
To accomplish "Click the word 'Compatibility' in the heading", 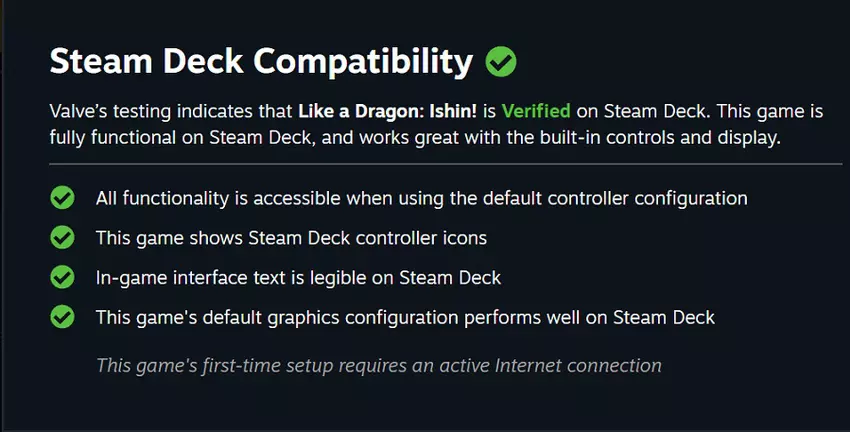I will coord(363,62).
